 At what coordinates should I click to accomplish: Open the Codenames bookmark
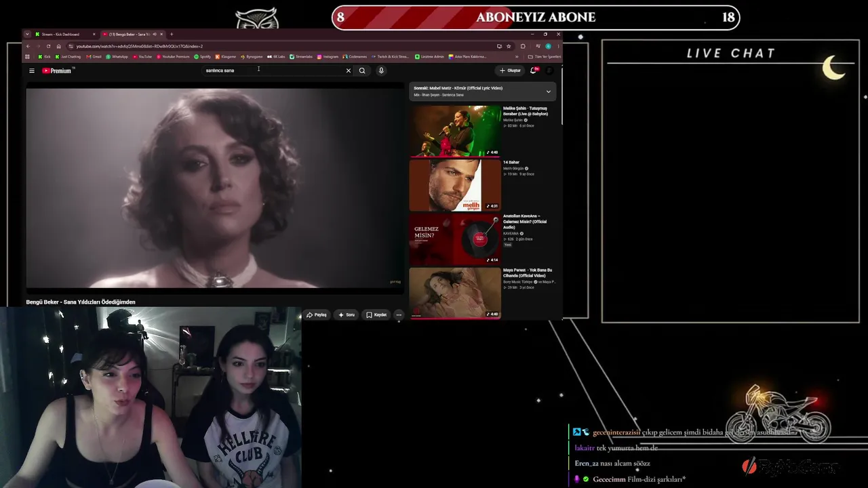pos(355,57)
